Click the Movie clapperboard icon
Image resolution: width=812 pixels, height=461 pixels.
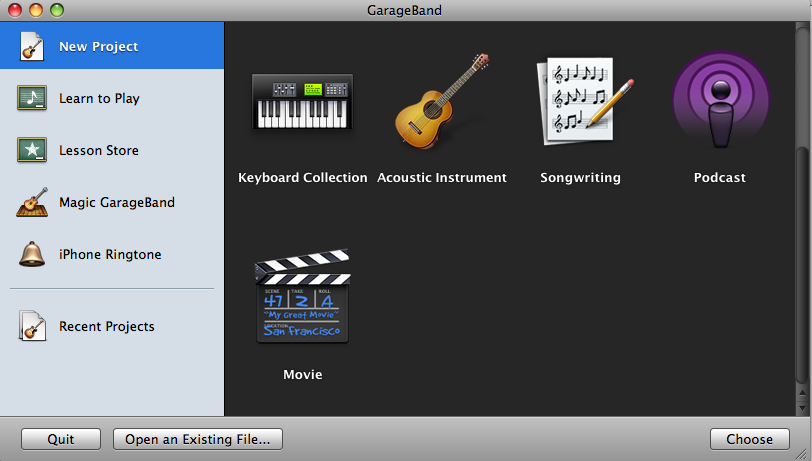[x=302, y=296]
